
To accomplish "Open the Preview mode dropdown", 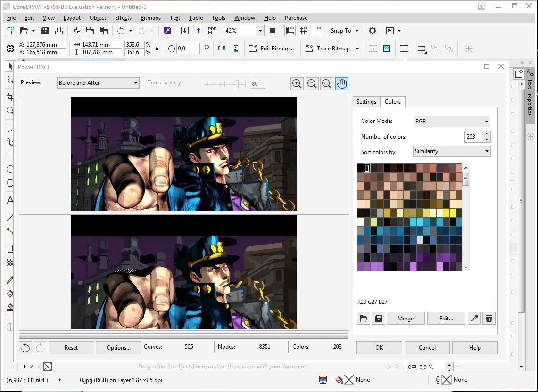I will (98, 82).
